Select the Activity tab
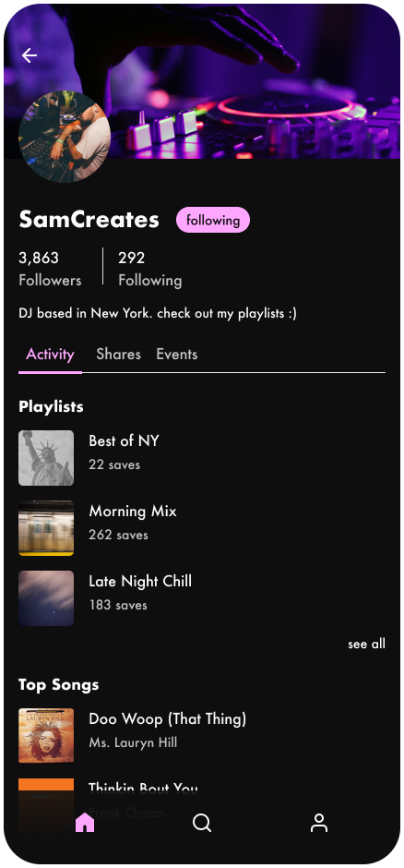Viewport: 404px width, 868px height. point(51,355)
